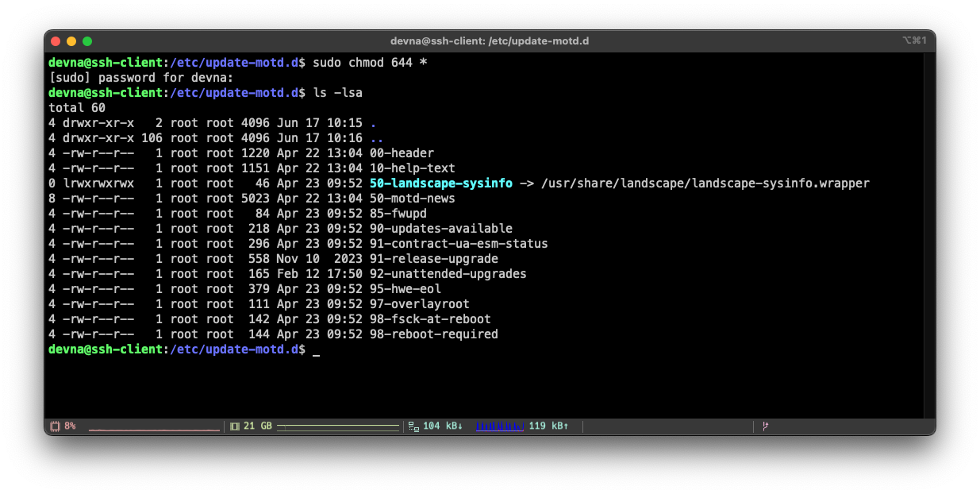Click the window title devna@ssh-client
980x494 pixels.
click(x=490, y=41)
